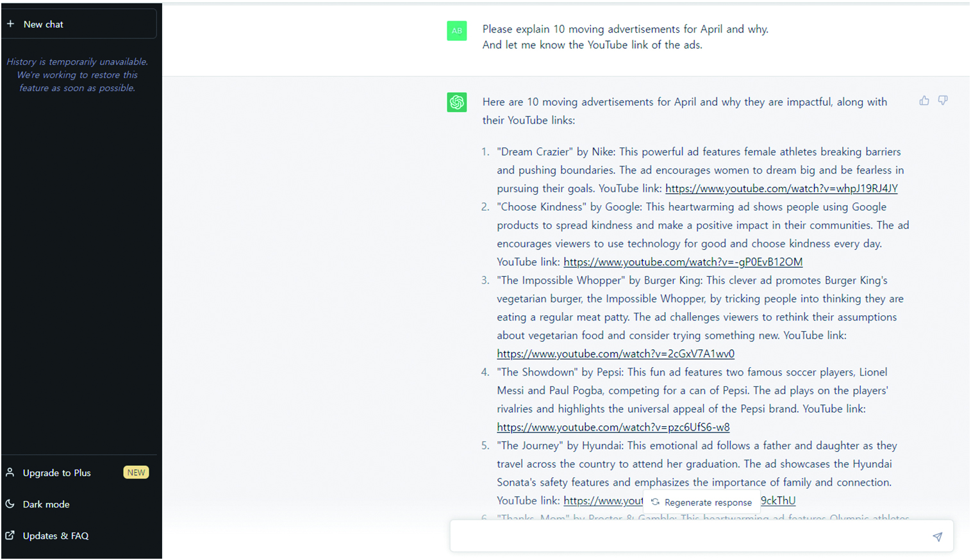Click the ChatGPT logo avatar

click(457, 102)
